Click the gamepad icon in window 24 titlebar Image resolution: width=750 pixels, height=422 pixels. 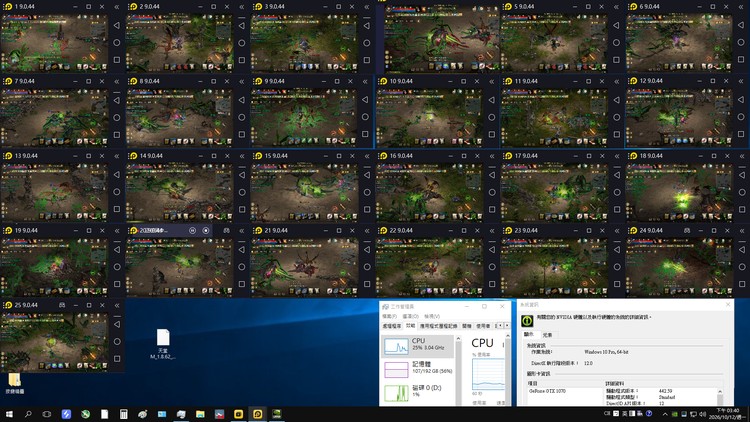(687, 230)
